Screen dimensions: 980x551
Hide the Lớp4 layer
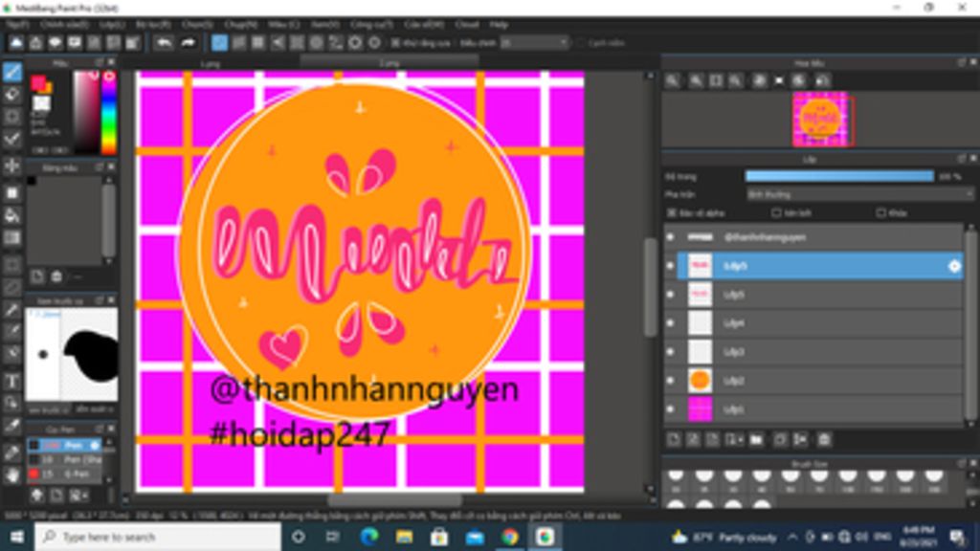tap(671, 323)
